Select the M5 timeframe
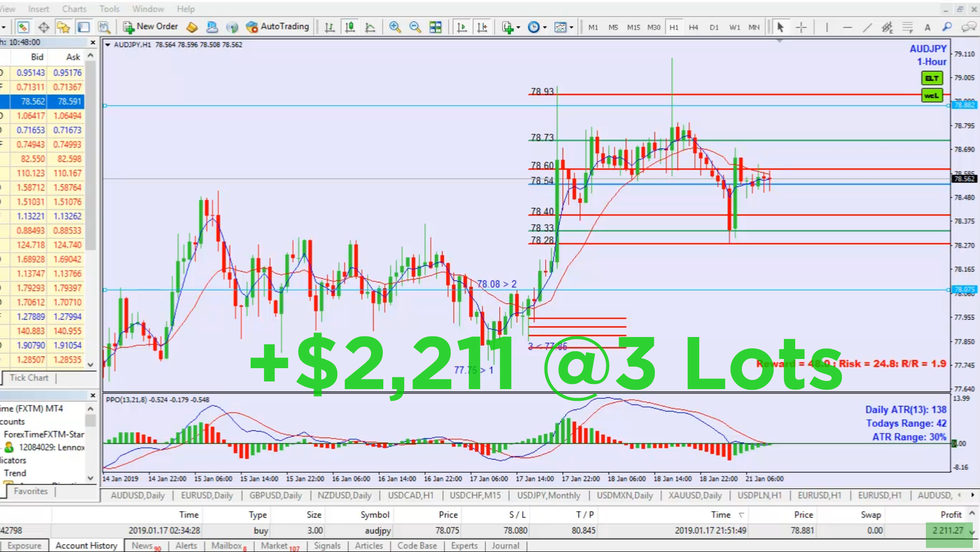Viewport: 980px width, 552px height. coord(613,28)
